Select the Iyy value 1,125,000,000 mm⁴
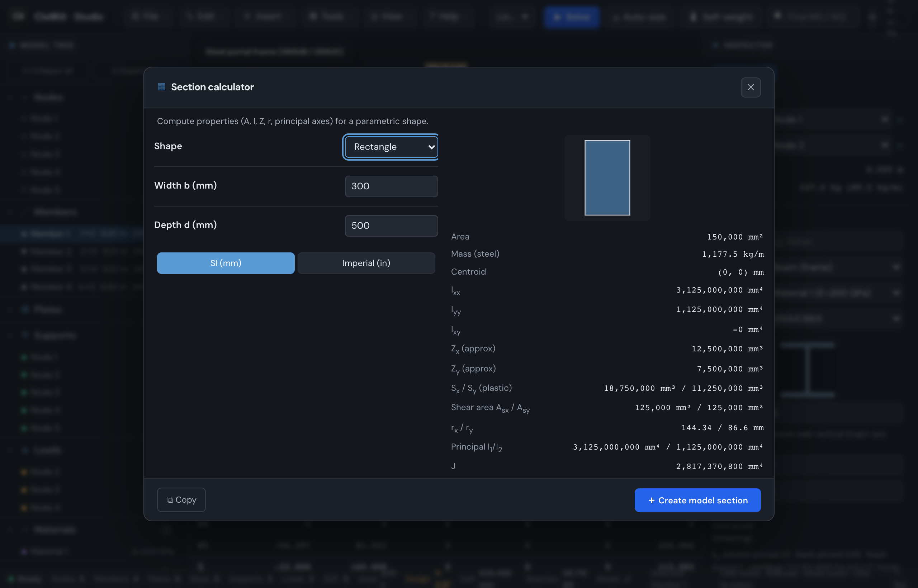Viewport: 918px width, 588px height. [x=719, y=310]
